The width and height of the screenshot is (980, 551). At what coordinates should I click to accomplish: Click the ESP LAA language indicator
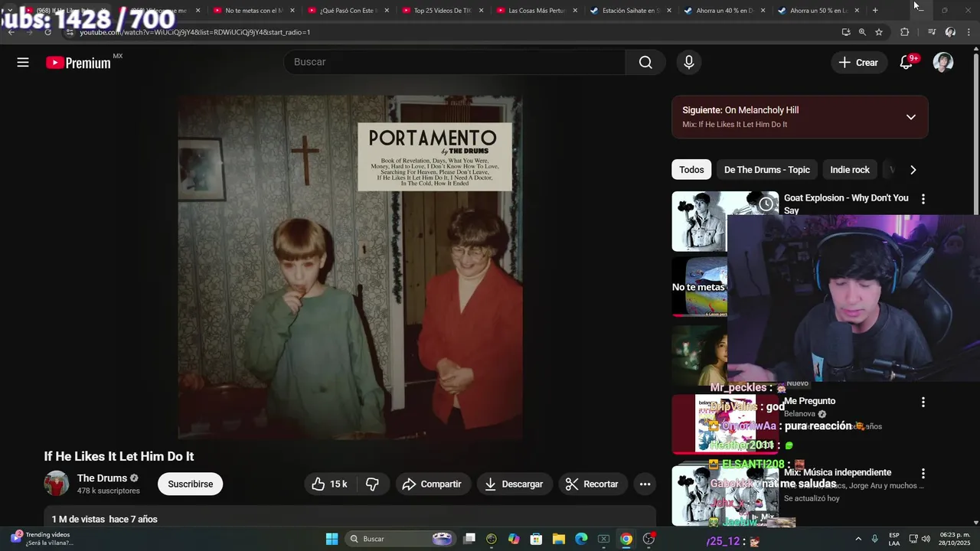894,539
